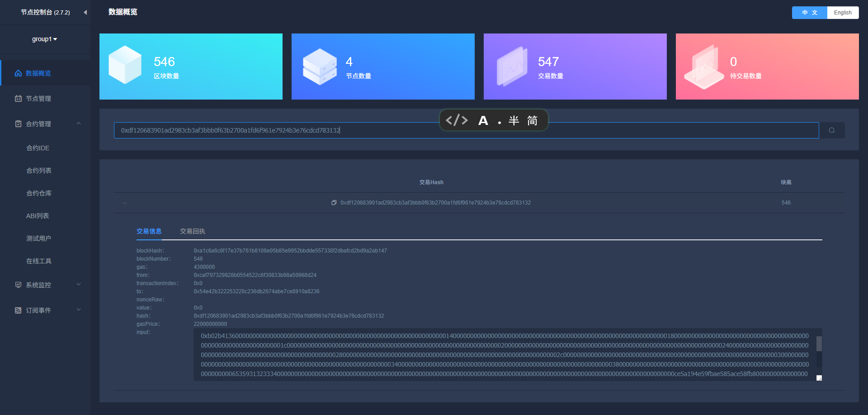Open 合约列表 submenu item
The width and height of the screenshot is (868, 415).
[39, 171]
